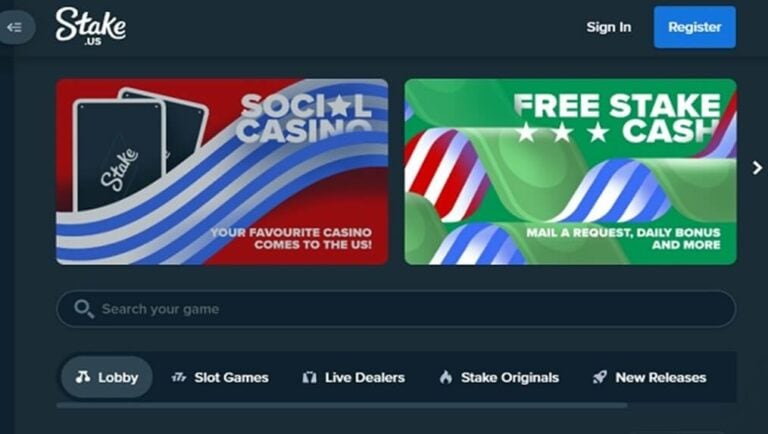Click the blue Register button
The image size is (768, 434).
coord(695,27)
